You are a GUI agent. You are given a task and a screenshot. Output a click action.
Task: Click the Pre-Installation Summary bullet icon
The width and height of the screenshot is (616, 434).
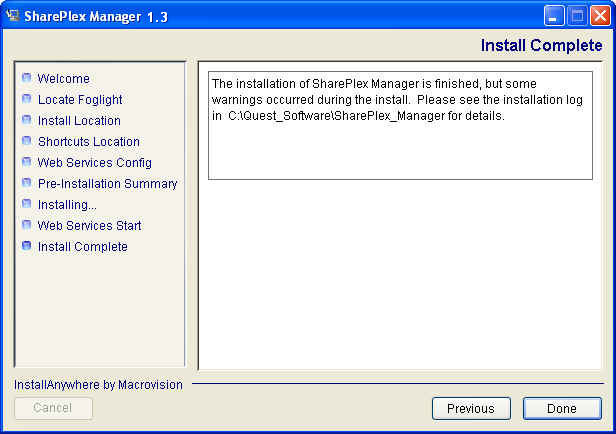[27, 183]
